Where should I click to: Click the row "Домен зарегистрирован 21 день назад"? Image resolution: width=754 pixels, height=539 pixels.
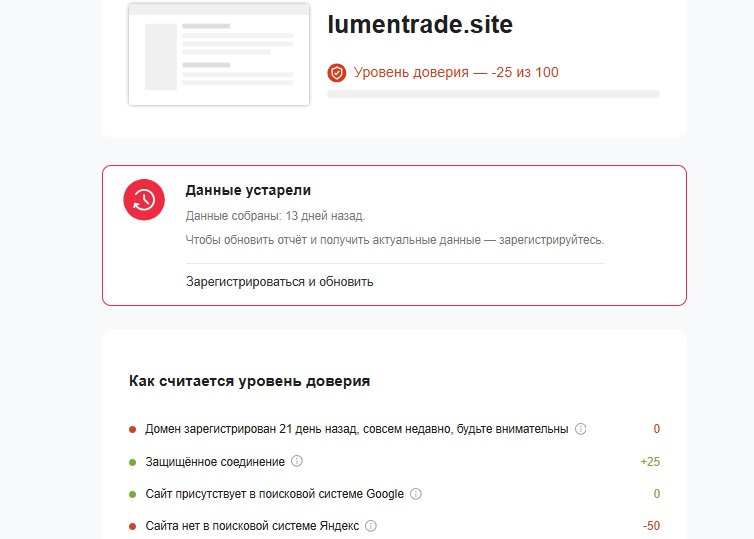394,429
